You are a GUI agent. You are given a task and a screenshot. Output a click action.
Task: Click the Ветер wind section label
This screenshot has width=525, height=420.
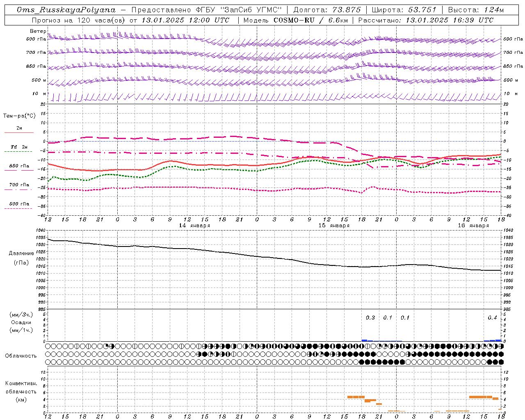point(38,31)
